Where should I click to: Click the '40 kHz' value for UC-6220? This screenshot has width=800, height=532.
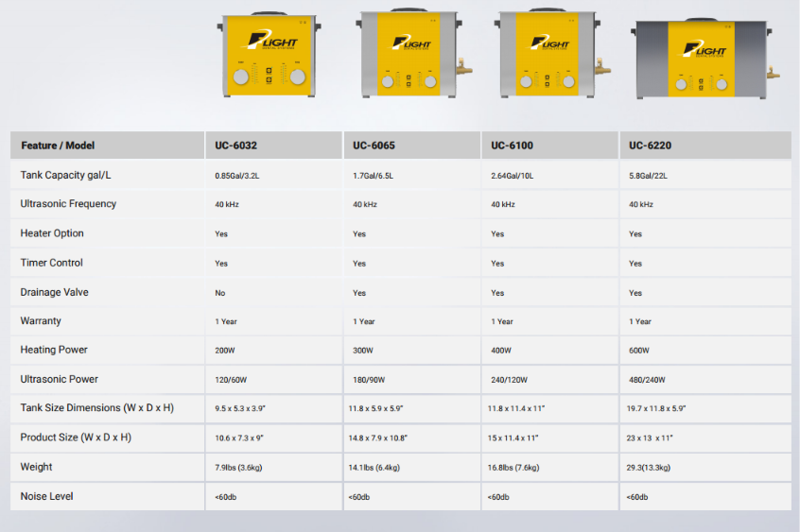click(641, 204)
